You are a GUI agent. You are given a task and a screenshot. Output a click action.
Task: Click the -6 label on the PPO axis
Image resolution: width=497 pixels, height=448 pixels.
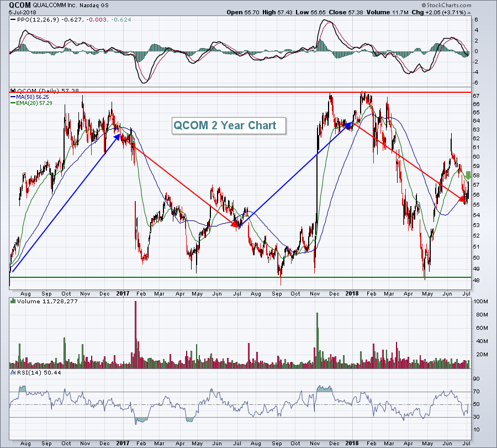click(x=476, y=83)
